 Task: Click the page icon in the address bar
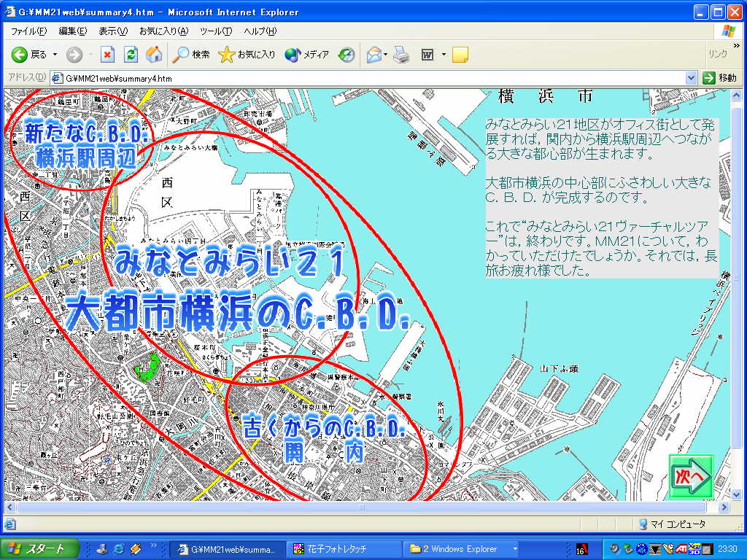point(57,78)
